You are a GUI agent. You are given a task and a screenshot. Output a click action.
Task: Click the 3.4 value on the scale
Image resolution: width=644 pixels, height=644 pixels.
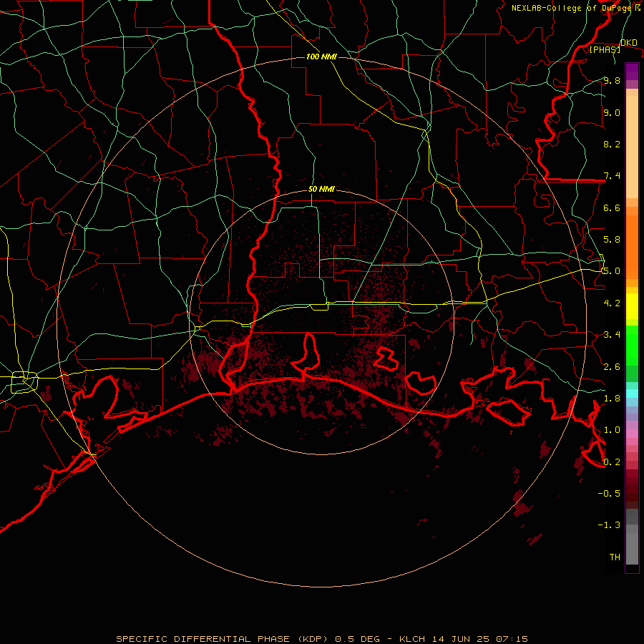[612, 335]
